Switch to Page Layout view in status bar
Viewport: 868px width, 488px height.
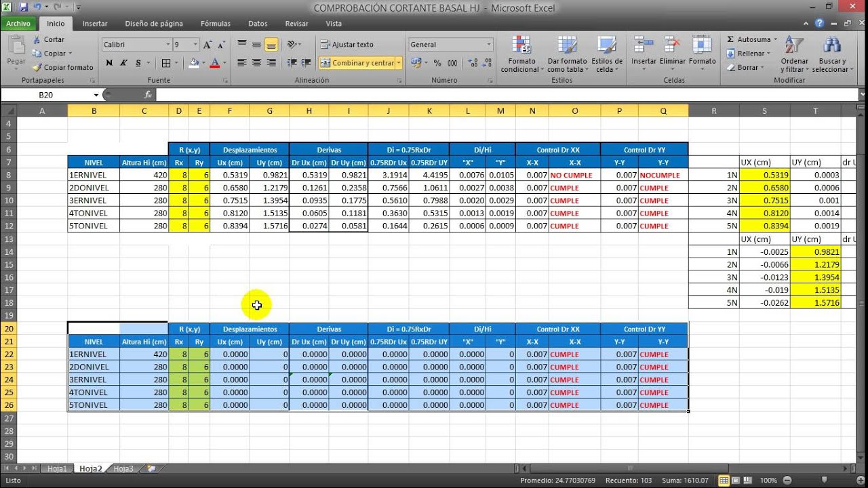[736, 481]
